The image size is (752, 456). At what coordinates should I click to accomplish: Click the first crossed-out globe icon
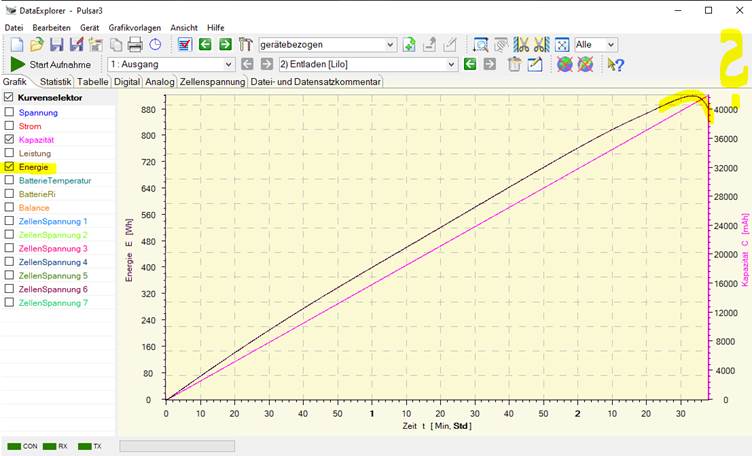tap(564, 64)
